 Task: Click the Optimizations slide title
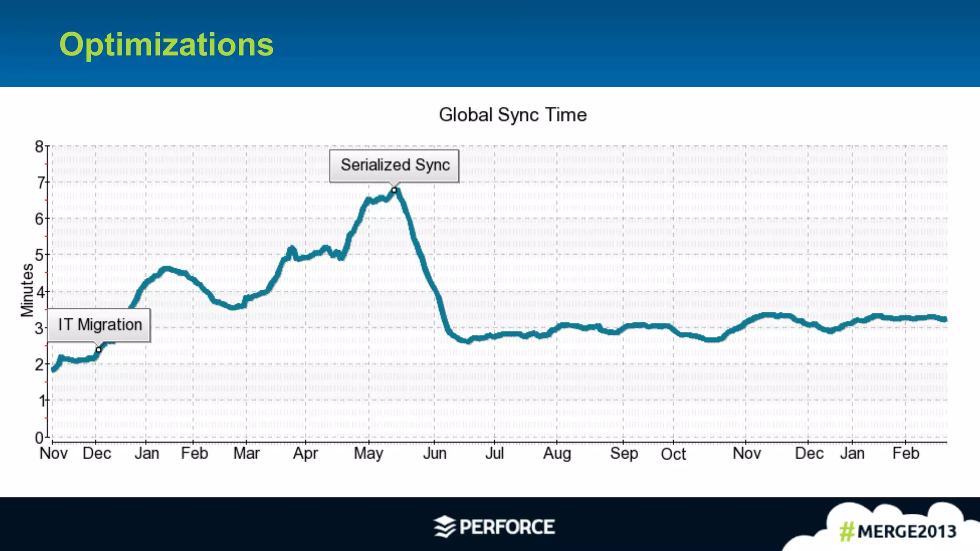166,44
